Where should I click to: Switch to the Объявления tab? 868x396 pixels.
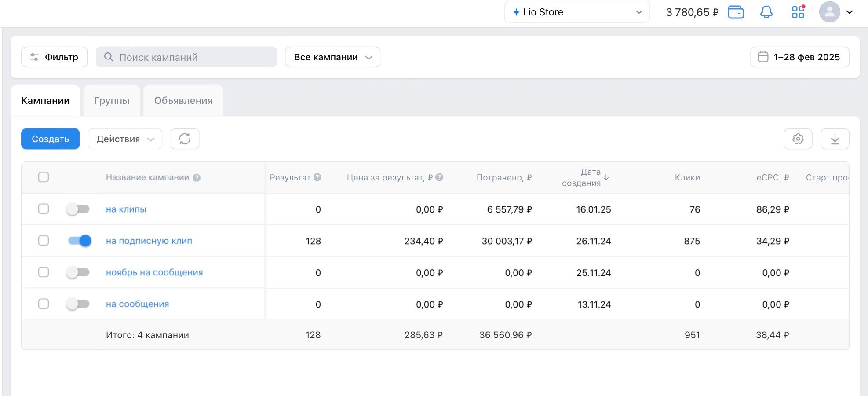click(183, 101)
